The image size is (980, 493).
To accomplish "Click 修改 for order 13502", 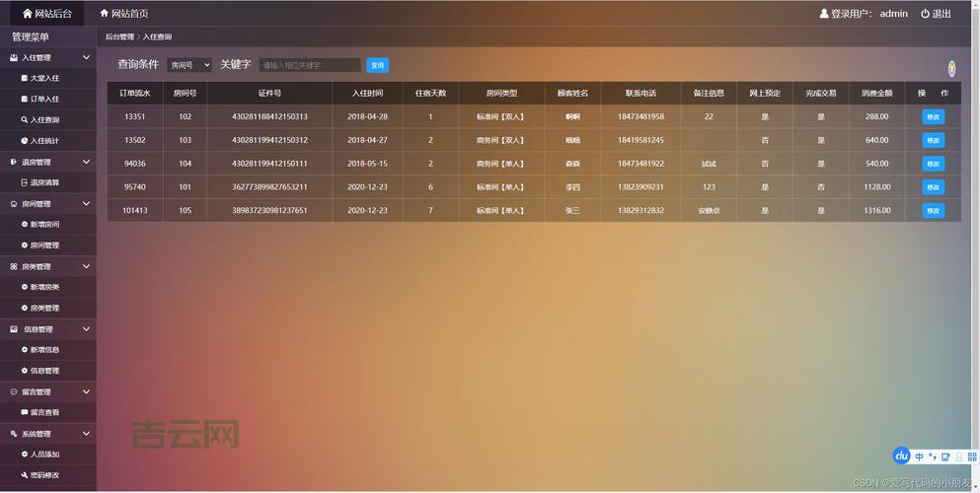I will (934, 140).
